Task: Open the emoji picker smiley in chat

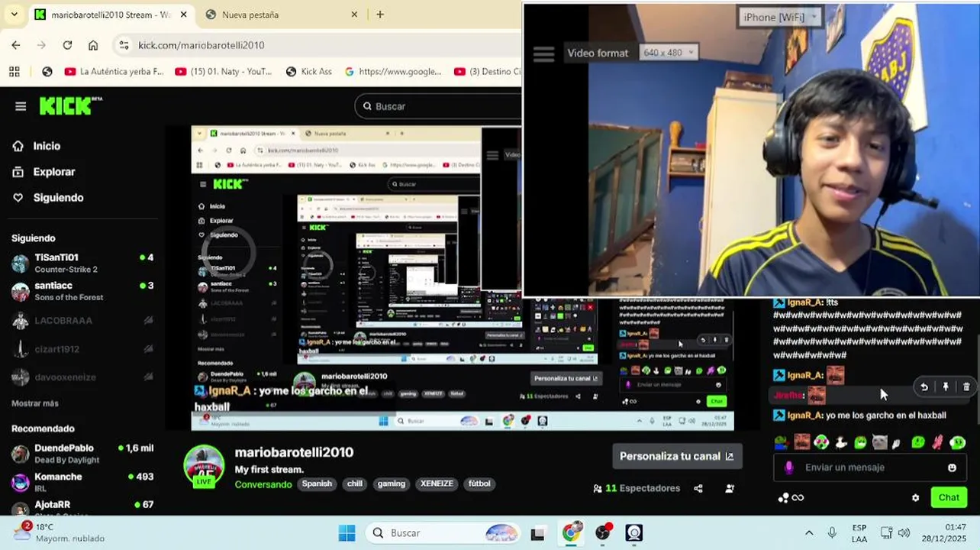Action: 952,467
